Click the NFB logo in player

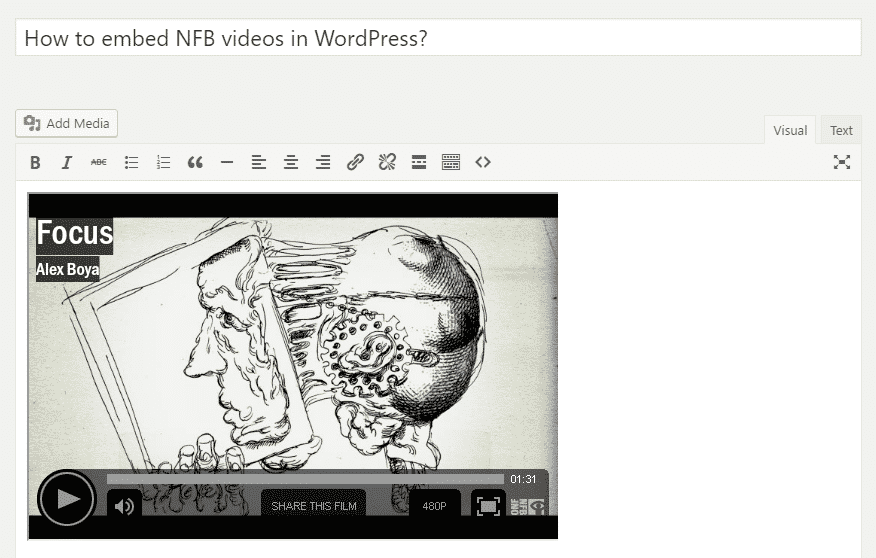[x=527, y=507]
